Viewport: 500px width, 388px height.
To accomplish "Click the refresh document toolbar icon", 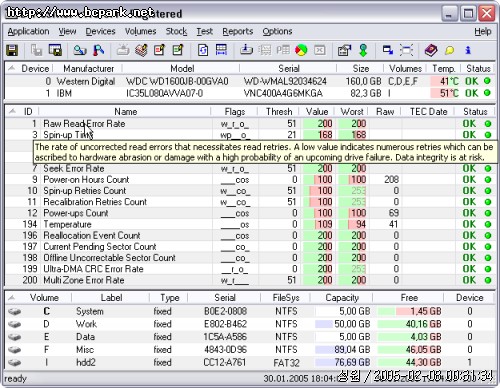I will [203, 50].
